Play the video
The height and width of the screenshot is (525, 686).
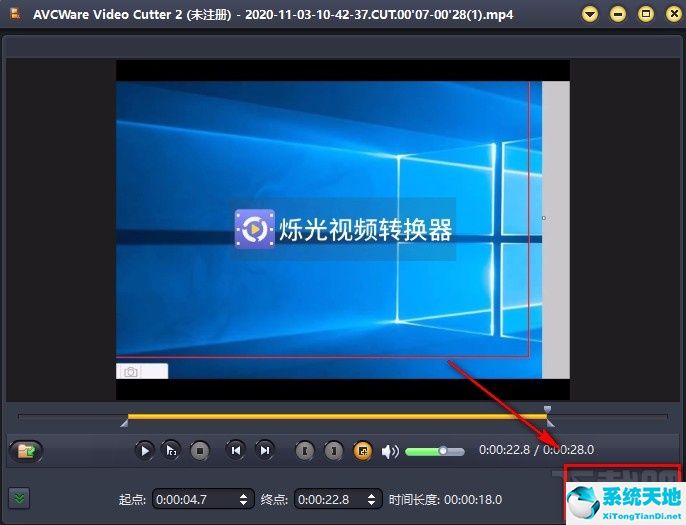[144, 451]
